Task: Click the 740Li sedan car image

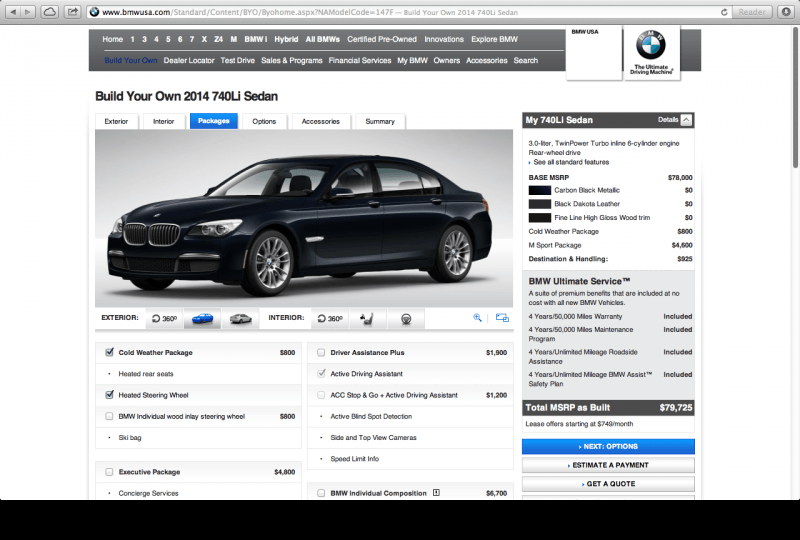Action: coord(299,225)
